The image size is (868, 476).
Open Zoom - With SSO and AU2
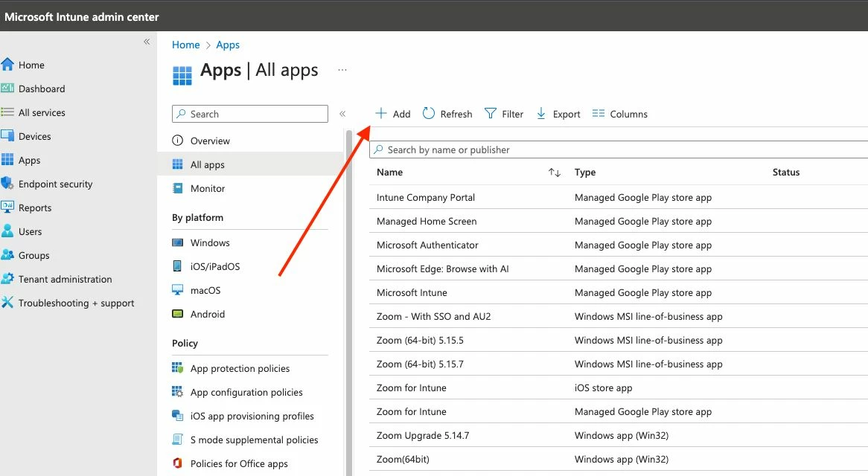[433, 316]
